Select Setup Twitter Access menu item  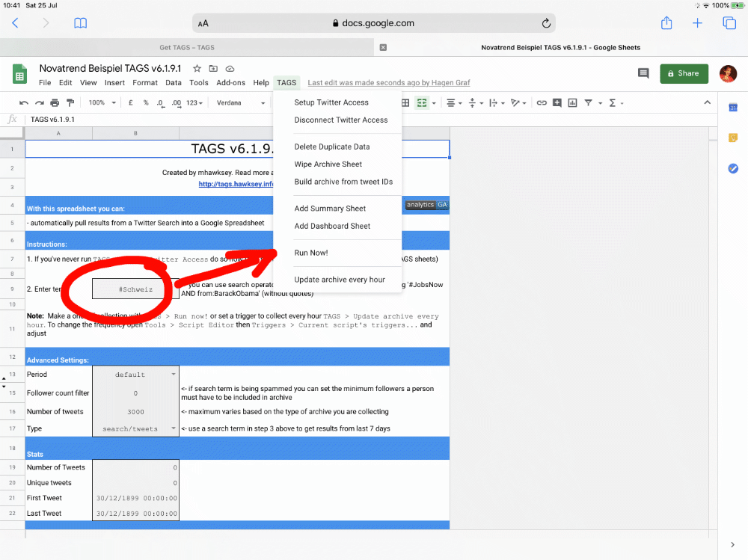tap(337, 102)
